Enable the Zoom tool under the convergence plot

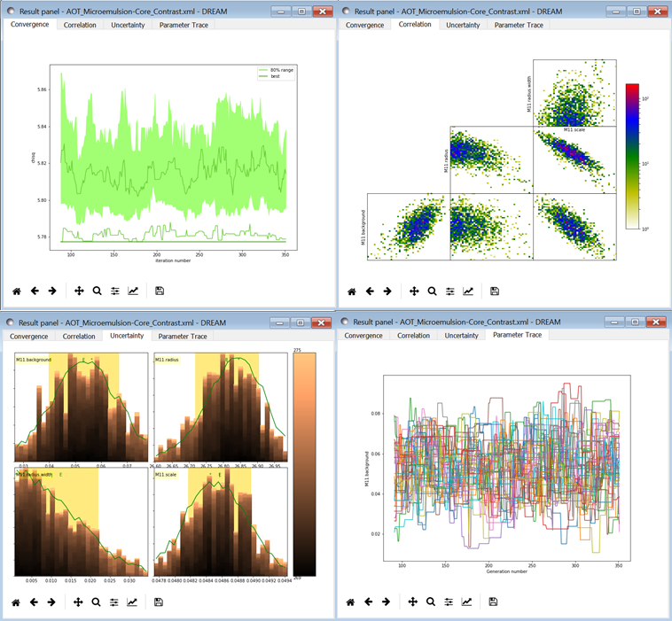pos(97,291)
